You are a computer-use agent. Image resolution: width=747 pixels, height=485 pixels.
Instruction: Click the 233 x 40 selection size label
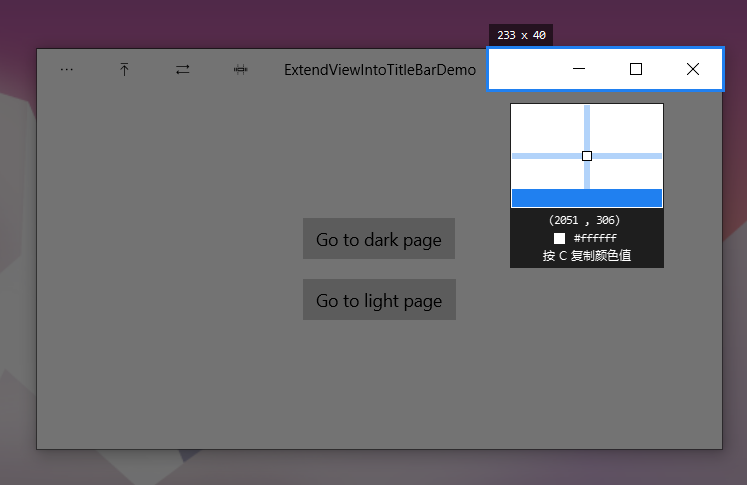point(521,35)
